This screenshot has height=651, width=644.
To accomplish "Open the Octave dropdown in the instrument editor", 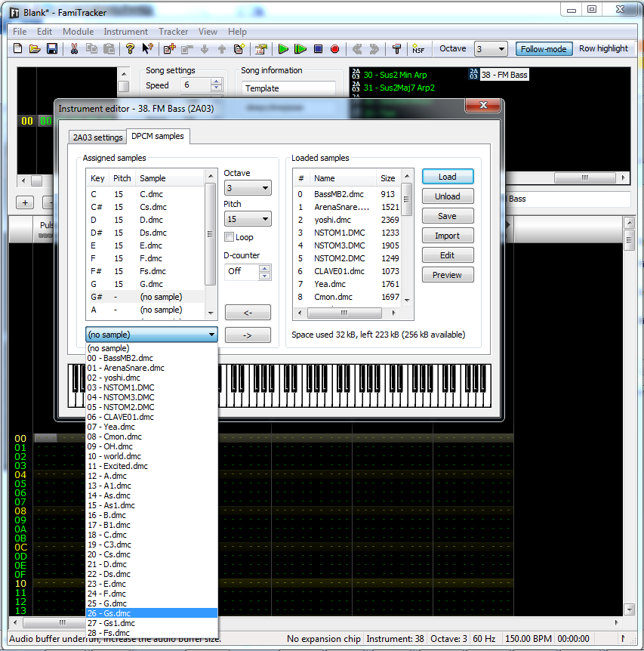I will pos(248,188).
